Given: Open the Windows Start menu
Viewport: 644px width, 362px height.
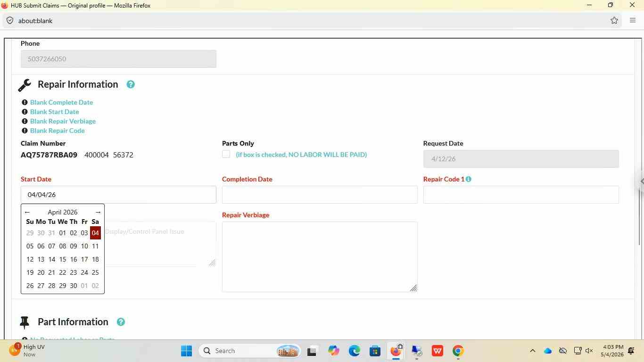Looking at the screenshot, I should [x=186, y=351].
